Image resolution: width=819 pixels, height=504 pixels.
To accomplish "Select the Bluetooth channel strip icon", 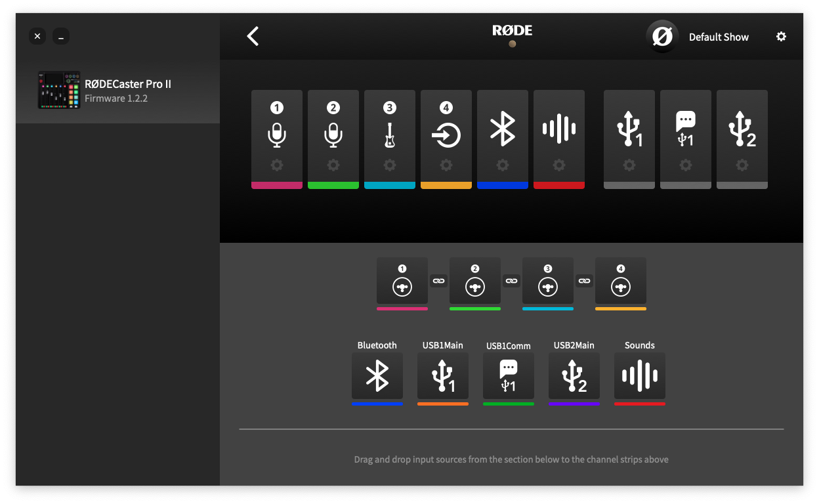I will [x=503, y=129].
